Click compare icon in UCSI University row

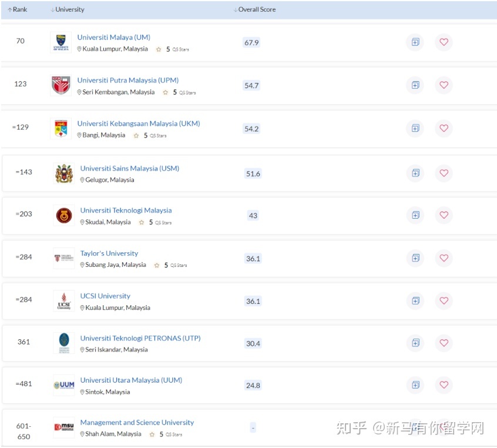pos(415,300)
